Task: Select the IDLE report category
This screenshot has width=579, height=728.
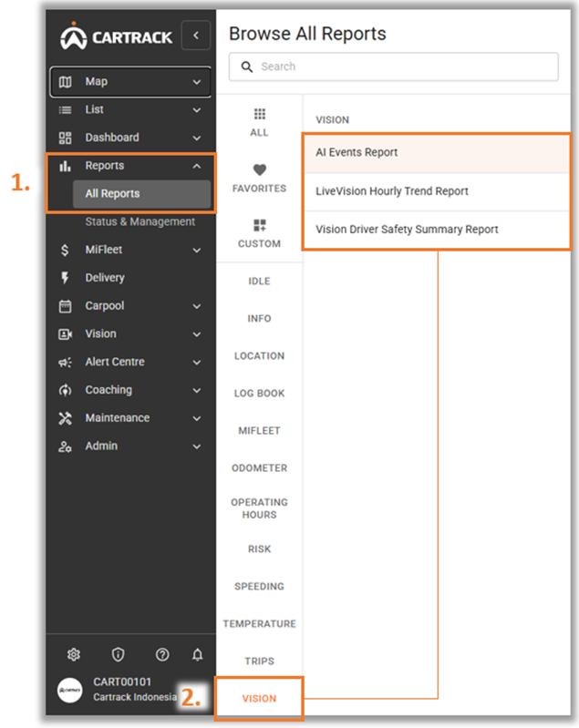Action: tap(259, 282)
